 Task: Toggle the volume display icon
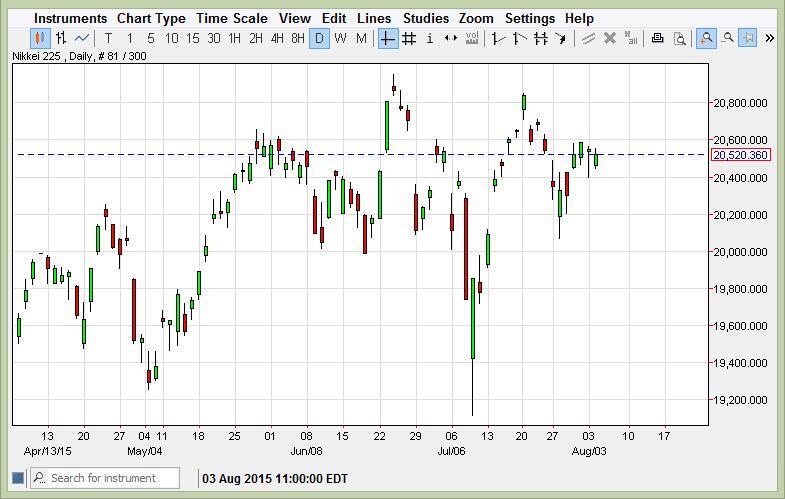click(472, 38)
